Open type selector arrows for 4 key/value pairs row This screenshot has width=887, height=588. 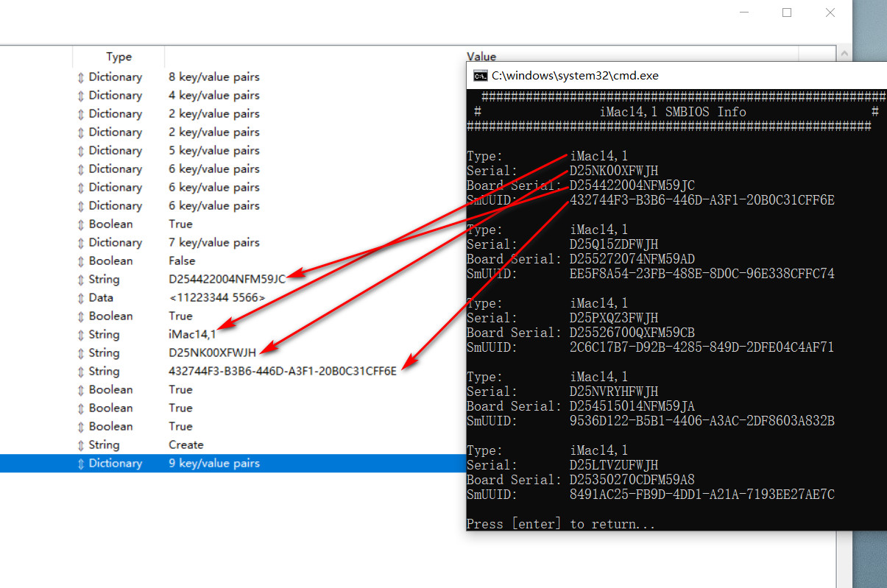[81, 96]
